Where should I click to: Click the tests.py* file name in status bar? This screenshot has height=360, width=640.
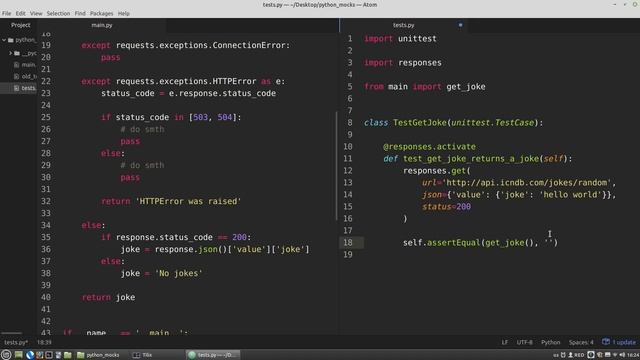click(x=16, y=342)
